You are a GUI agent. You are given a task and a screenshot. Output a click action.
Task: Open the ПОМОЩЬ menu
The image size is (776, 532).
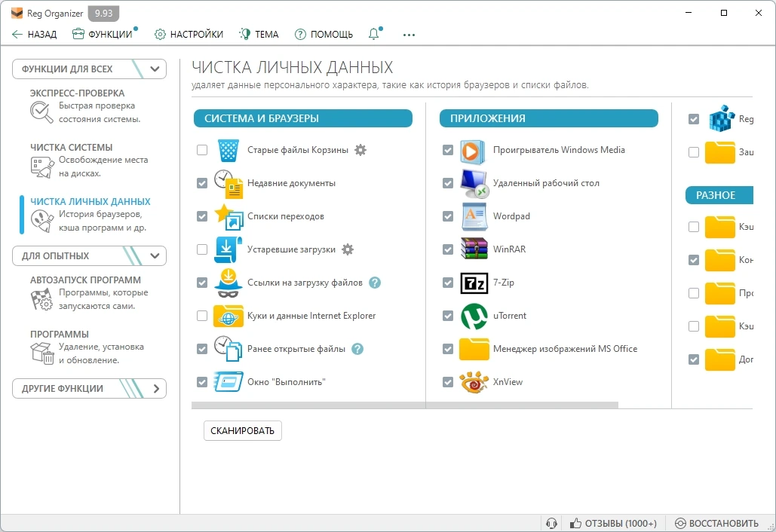pyautogui.click(x=324, y=34)
